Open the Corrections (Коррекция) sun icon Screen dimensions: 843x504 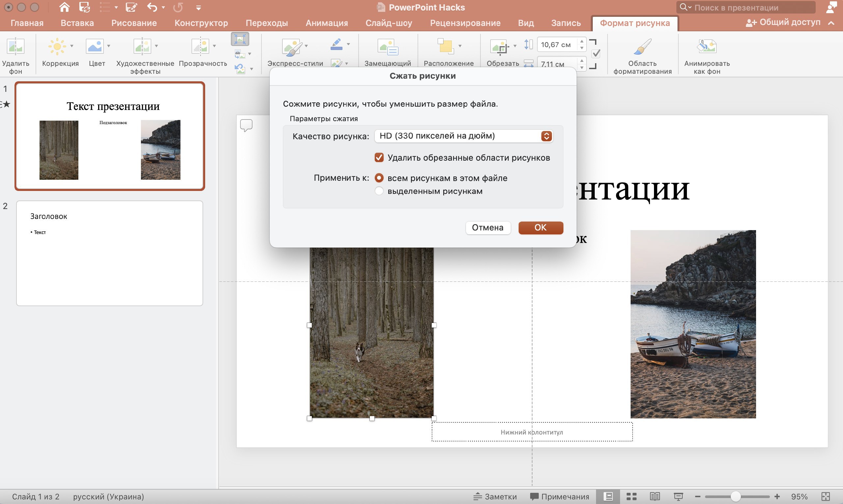click(57, 46)
